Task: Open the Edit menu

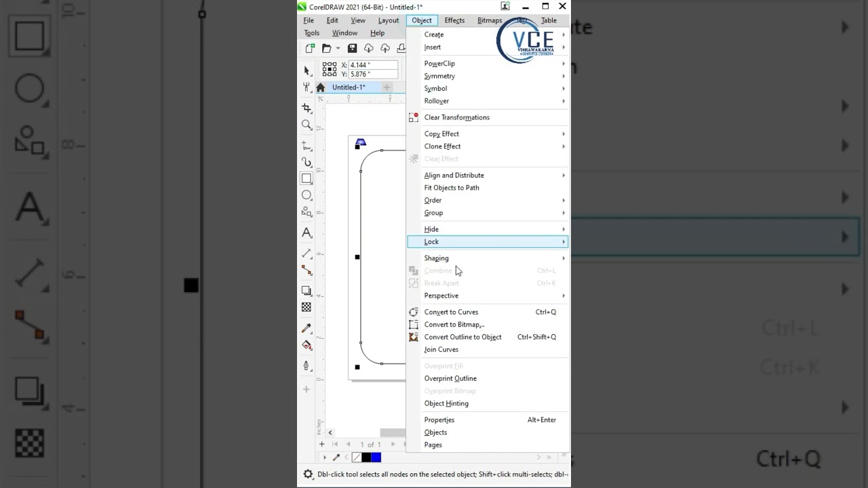Action: click(x=332, y=20)
